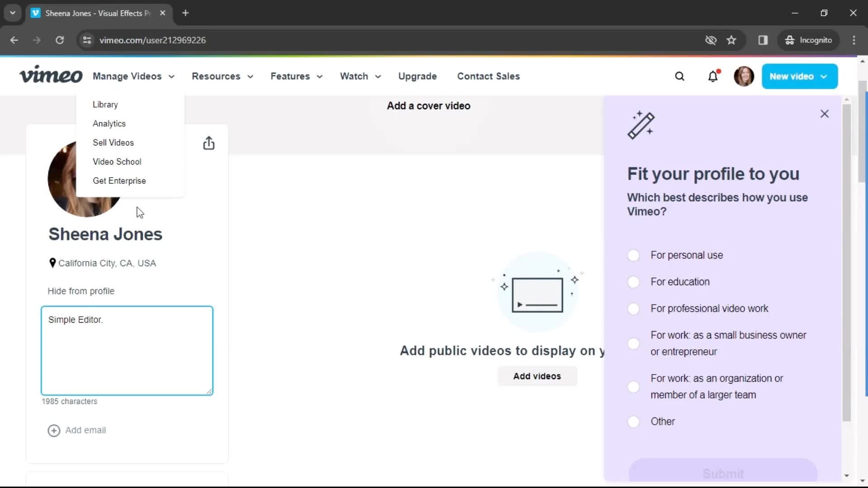Click the Upgrade link
Screen dimensions: 868x488
pos(417,76)
